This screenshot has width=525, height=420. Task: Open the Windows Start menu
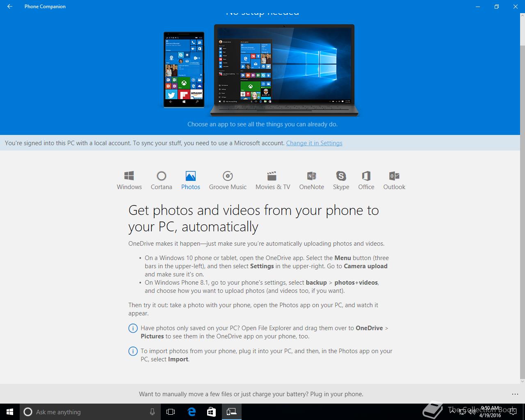[x=10, y=412]
